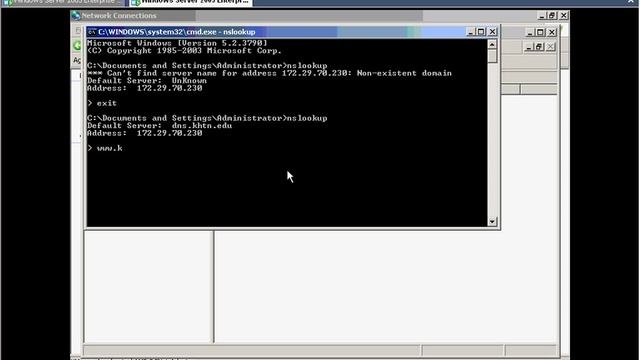Restore down the Network Connections window
Screen dimensions: 640x360
click(x=552, y=16)
